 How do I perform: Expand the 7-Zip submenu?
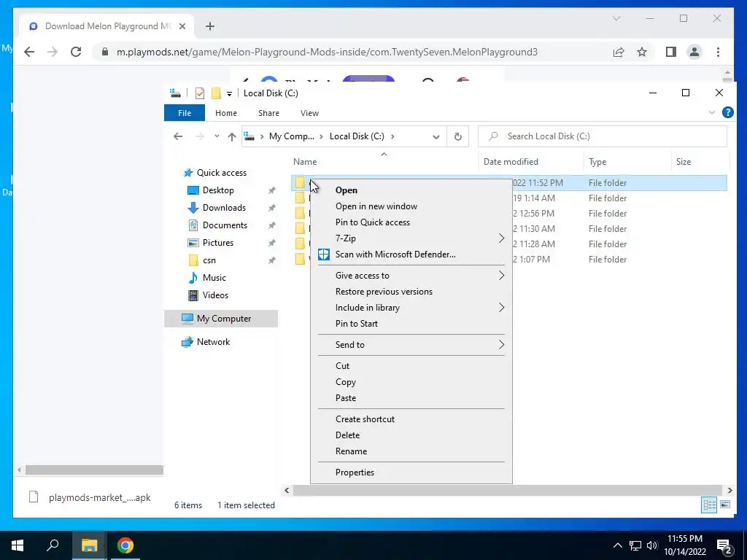click(x=411, y=238)
